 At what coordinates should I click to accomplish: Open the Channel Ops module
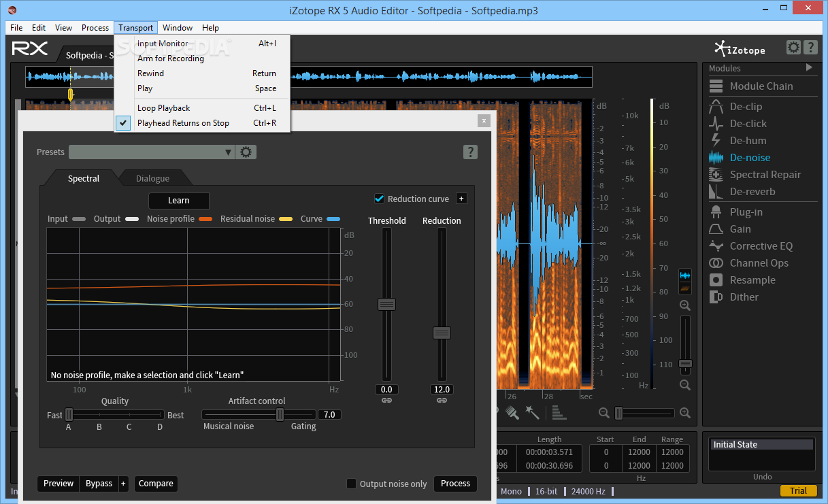coord(748,263)
